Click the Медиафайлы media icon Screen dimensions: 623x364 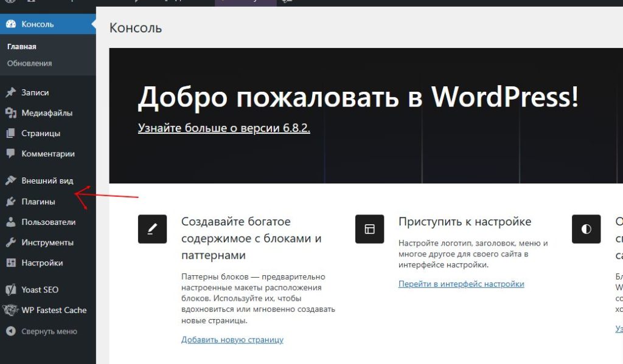point(11,113)
